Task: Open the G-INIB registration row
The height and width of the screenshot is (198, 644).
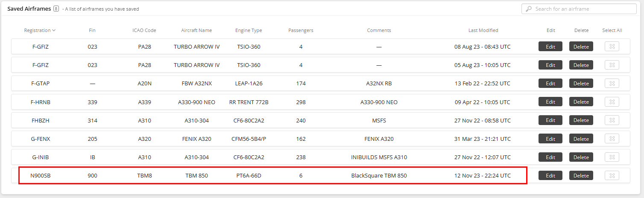Action: tap(320, 157)
